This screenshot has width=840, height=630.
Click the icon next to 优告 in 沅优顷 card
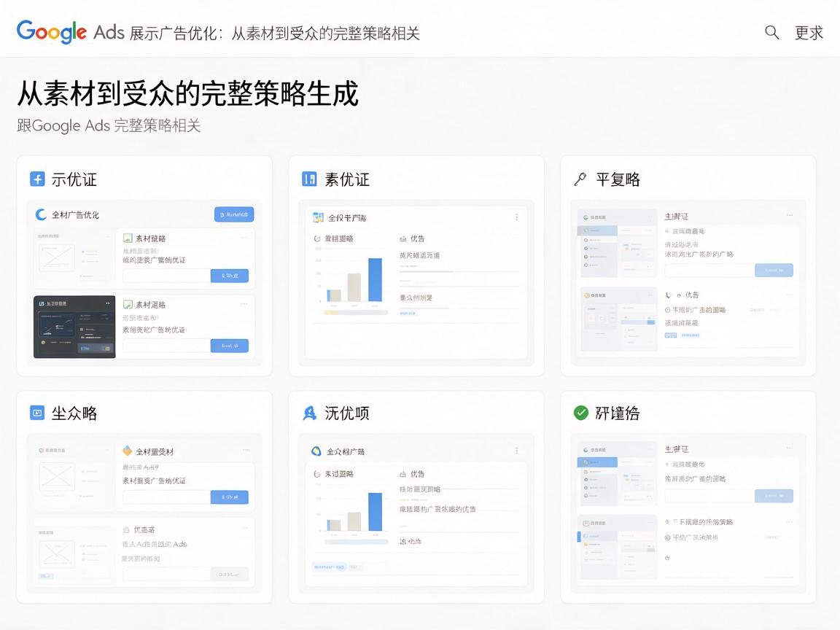click(x=402, y=474)
